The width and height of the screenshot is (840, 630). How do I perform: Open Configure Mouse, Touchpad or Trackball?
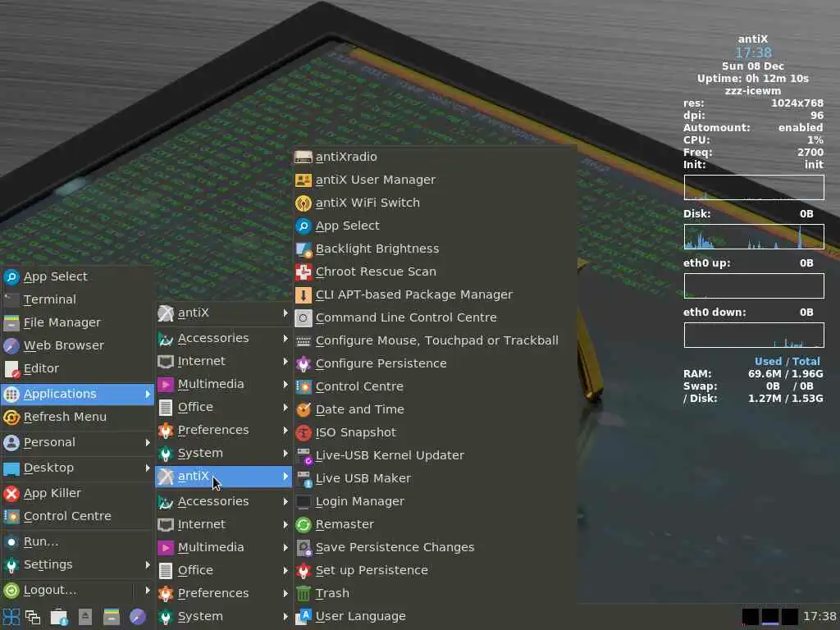pyautogui.click(x=435, y=340)
